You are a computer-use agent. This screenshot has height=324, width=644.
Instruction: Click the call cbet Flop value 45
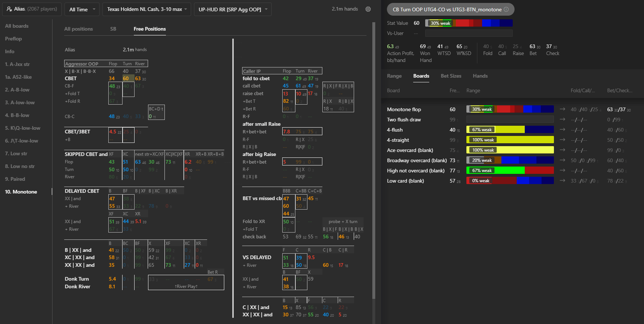(286, 86)
